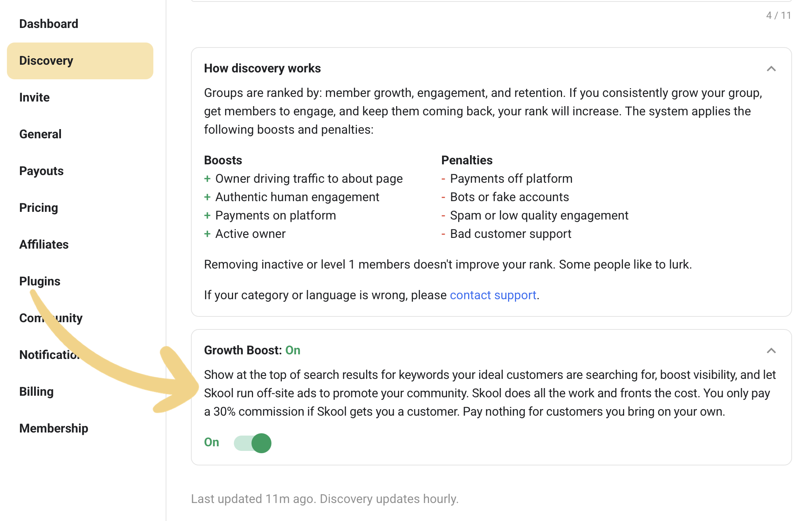The height and width of the screenshot is (521, 812).
Task: Collapse the How discovery works section
Action: [771, 69]
